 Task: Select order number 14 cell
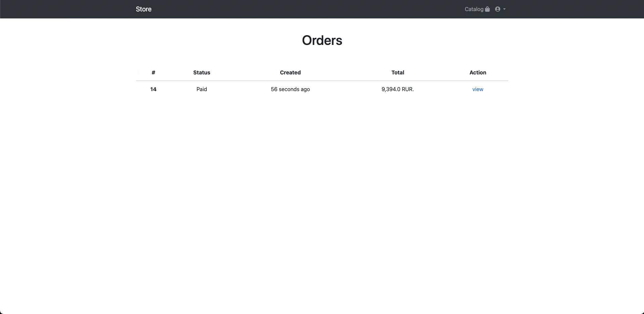(153, 89)
